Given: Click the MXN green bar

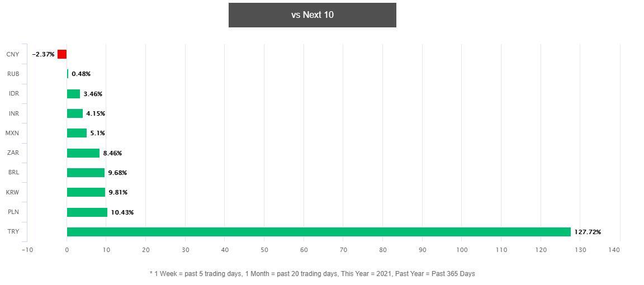Looking at the screenshot, I should [x=77, y=133].
